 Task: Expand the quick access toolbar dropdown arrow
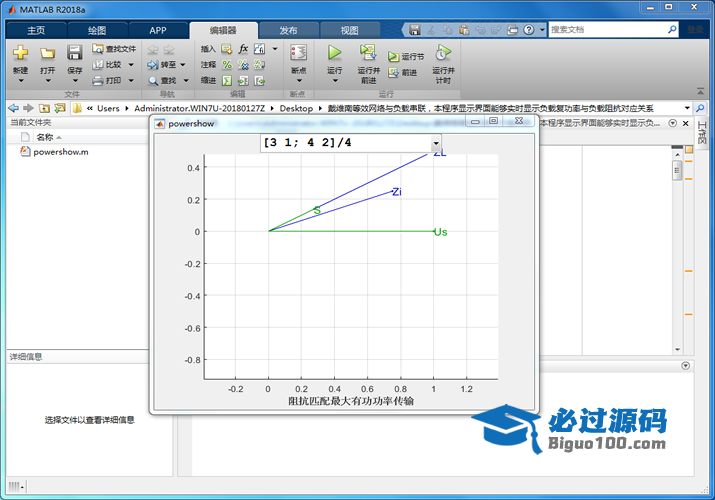coord(542,30)
